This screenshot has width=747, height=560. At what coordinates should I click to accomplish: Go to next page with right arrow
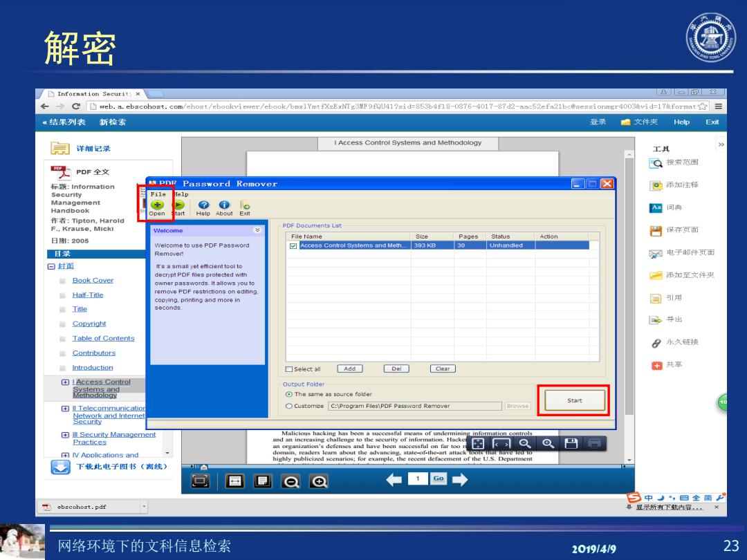click(x=460, y=480)
